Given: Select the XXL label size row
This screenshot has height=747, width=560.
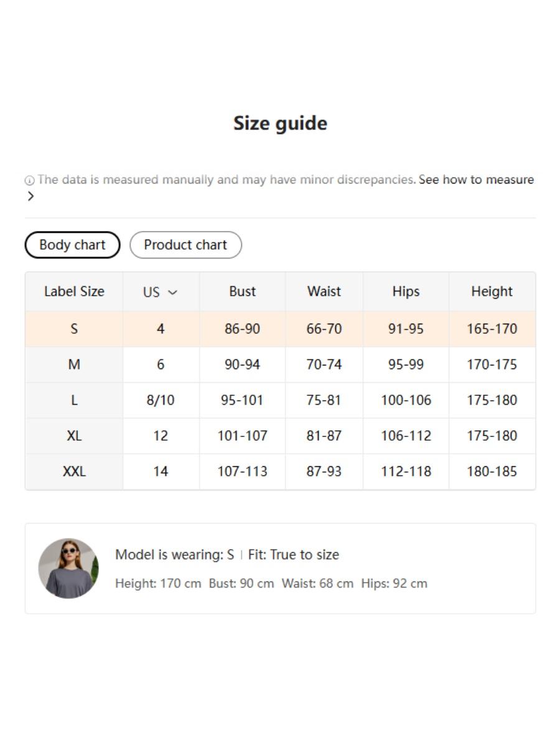Looking at the screenshot, I should 74,471.
